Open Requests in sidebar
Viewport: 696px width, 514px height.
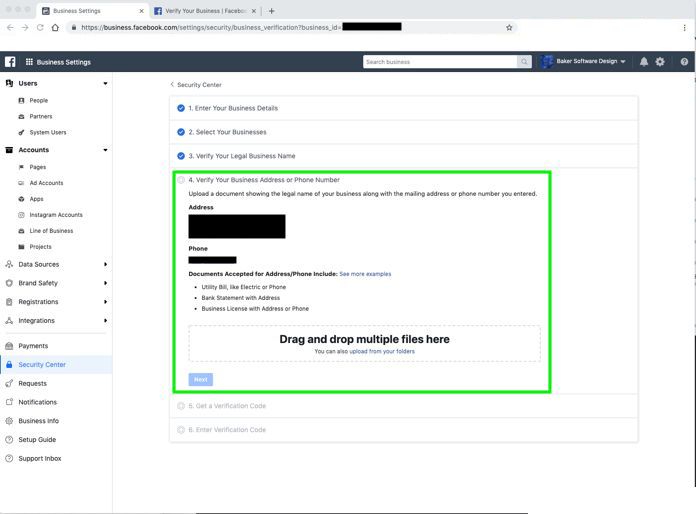[x=32, y=384]
